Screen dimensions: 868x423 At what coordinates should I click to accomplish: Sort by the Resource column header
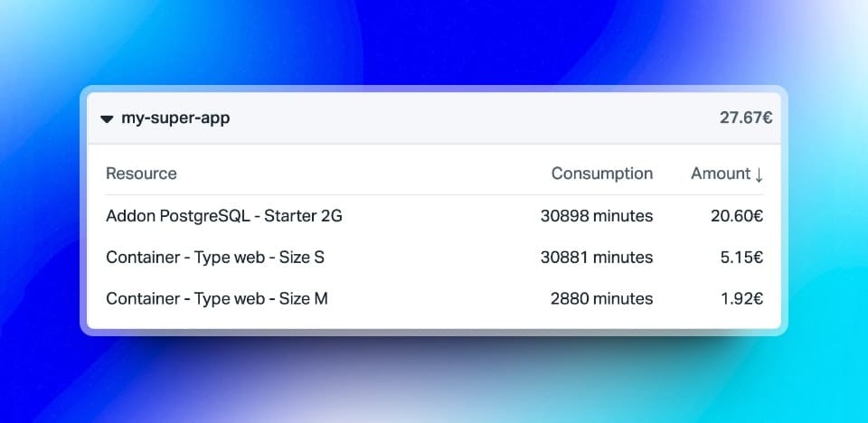click(x=141, y=174)
